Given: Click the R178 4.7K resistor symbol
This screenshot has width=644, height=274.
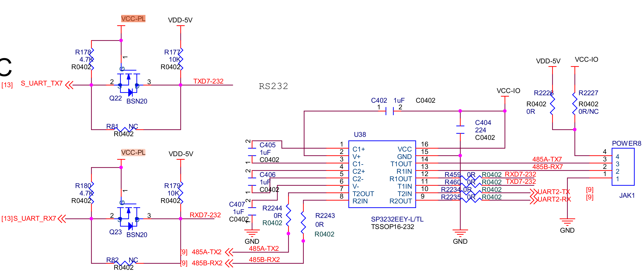Looking at the screenshot, I should point(92,59).
